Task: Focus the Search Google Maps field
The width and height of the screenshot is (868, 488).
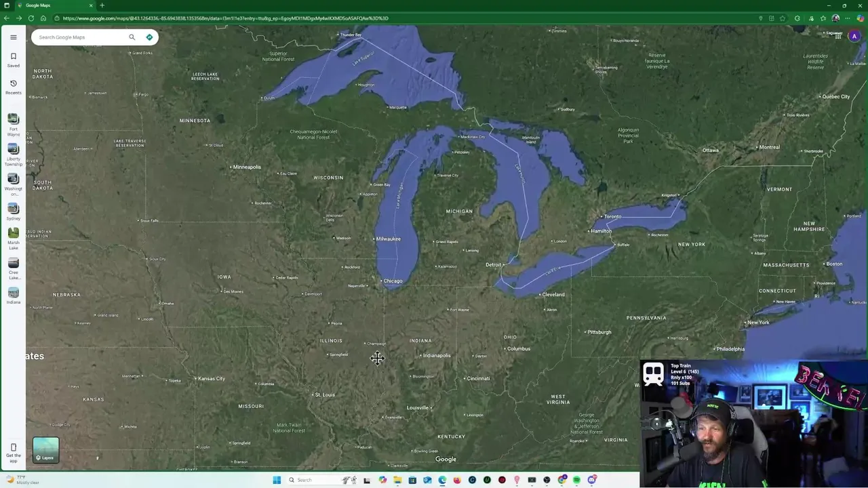Action: click(x=81, y=37)
